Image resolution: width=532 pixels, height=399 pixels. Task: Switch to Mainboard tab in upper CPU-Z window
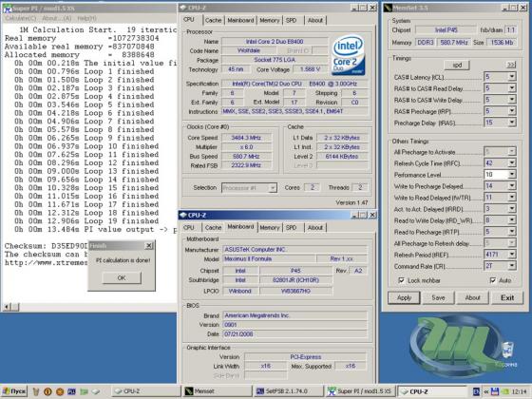240,20
